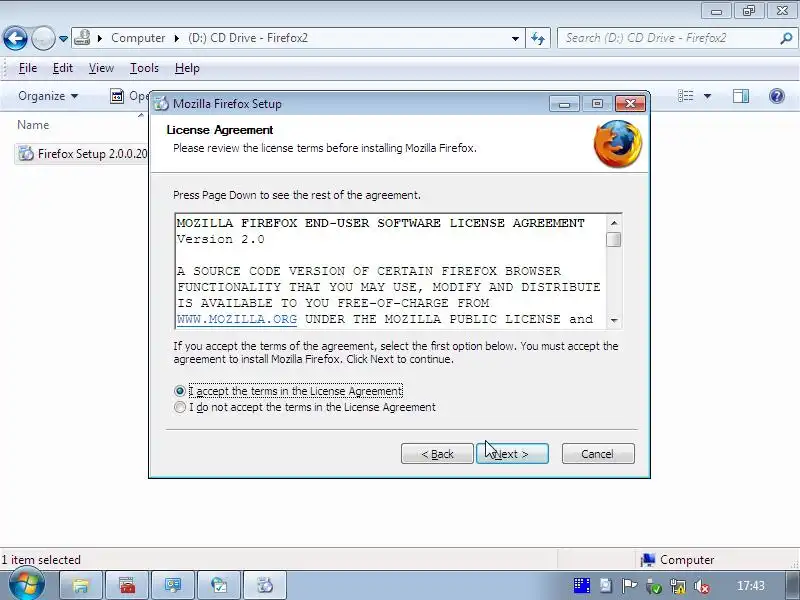Open the Edit menu

click(x=63, y=68)
